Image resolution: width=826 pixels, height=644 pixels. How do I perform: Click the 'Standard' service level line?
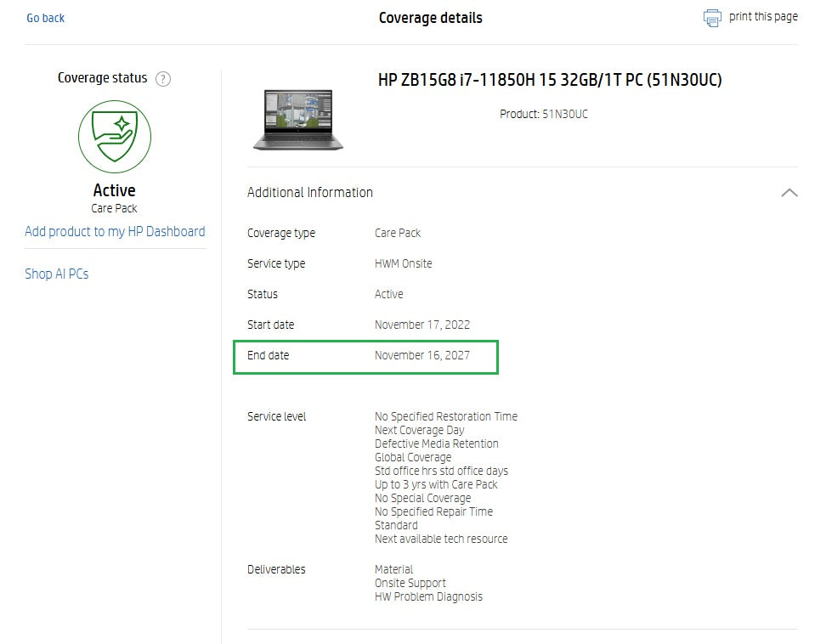396,526
